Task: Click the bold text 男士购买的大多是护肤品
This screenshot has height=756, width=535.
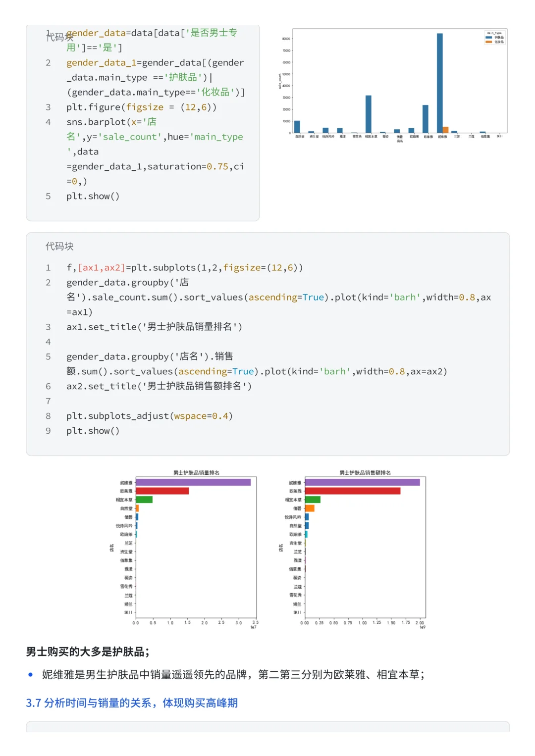Action: [x=88, y=652]
